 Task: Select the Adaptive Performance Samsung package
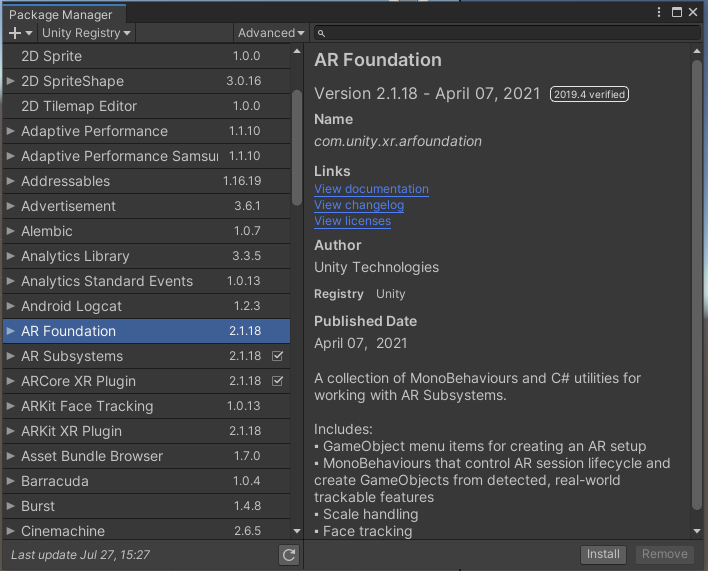coord(146,156)
